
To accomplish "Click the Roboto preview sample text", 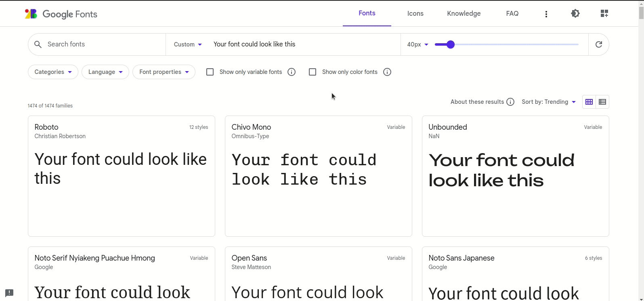I will [x=121, y=168].
